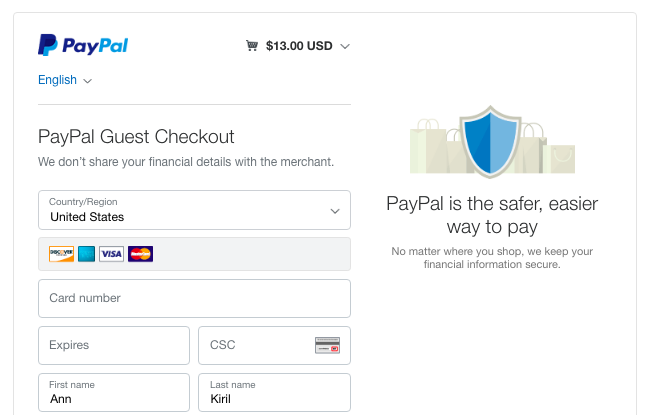Click the shopping cart icon
Image resolution: width=661 pixels, height=415 pixels.
click(252, 45)
